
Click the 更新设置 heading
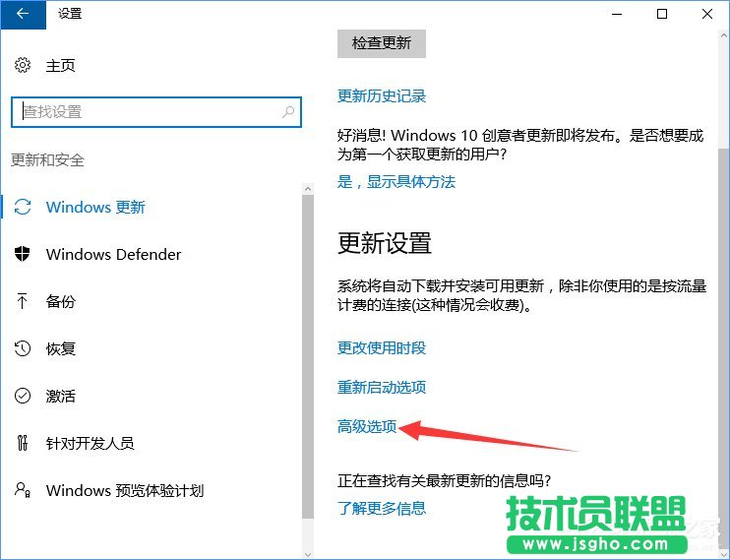pyautogui.click(x=385, y=243)
